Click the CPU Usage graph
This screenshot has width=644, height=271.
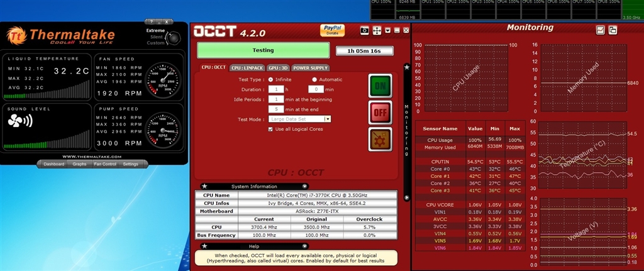466,78
